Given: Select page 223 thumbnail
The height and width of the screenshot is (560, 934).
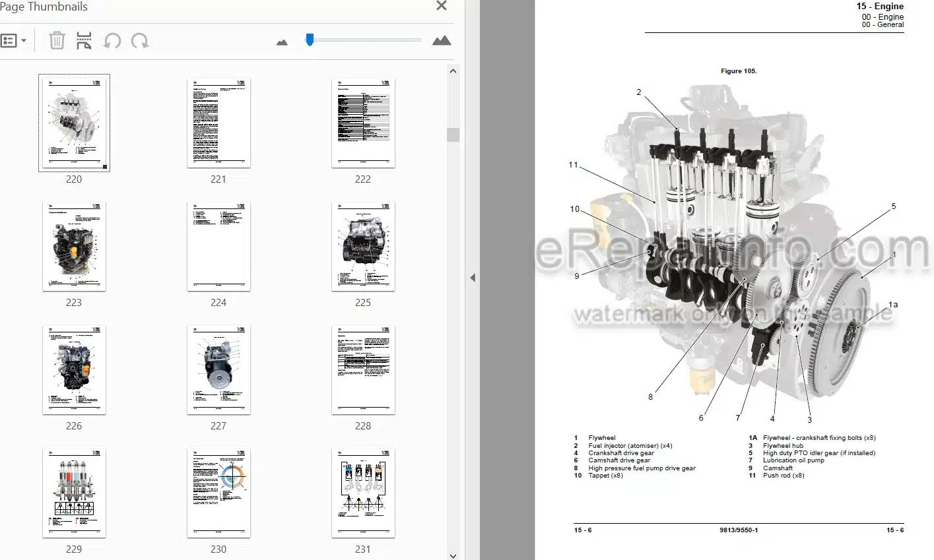Looking at the screenshot, I should [x=74, y=246].
